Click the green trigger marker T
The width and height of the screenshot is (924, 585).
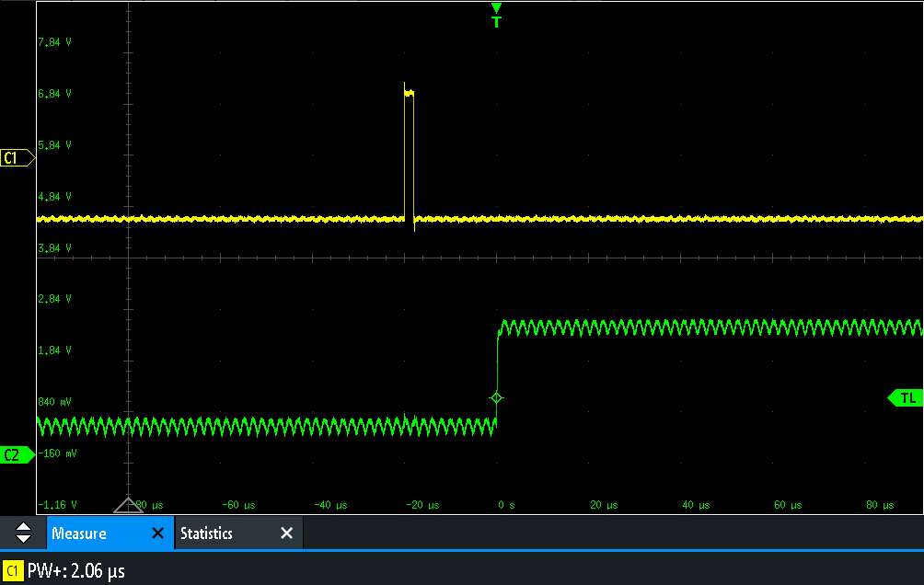(496, 11)
